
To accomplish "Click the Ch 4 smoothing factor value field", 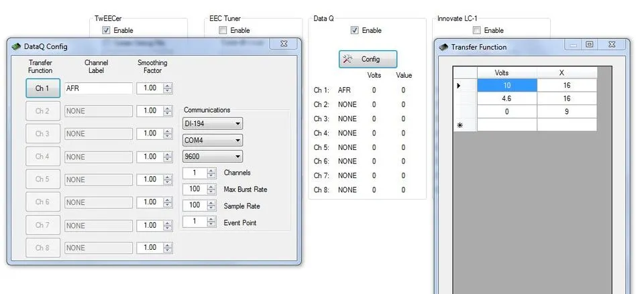I will pyautogui.click(x=150, y=157).
